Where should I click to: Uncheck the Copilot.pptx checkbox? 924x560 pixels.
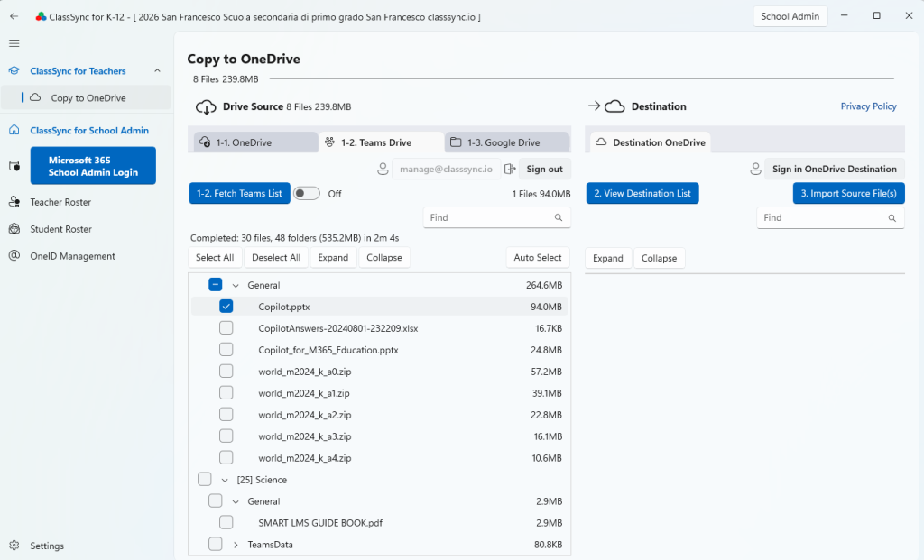(226, 307)
